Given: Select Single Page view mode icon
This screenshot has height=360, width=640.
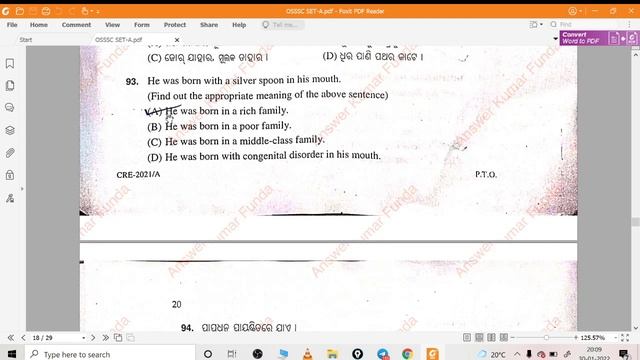Looking at the screenshot, I should tap(467, 337).
